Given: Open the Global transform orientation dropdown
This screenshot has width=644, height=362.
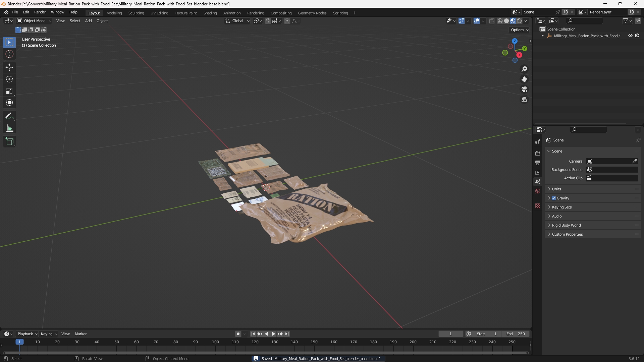Looking at the screenshot, I should 237,21.
